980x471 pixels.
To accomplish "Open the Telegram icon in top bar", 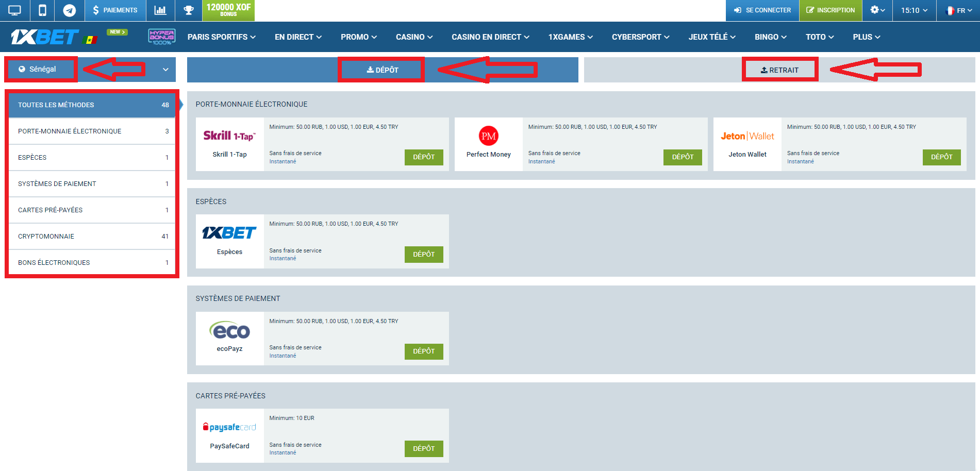I will [70, 10].
